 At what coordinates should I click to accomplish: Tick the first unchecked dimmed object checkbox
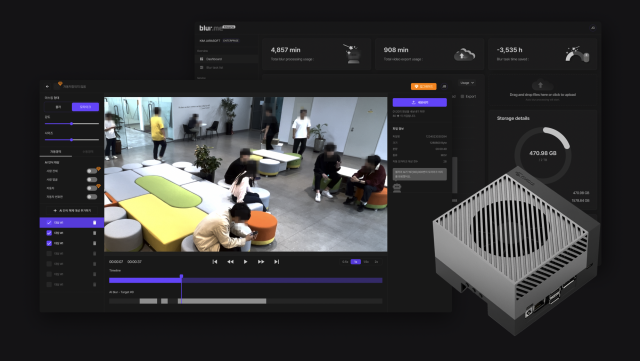(49, 254)
